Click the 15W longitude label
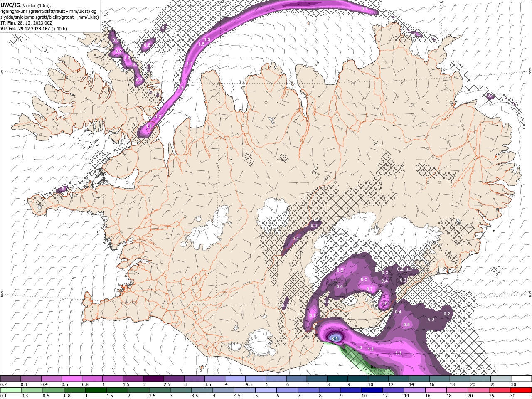Image resolution: width=532 pixels, height=399 pixels. 440,2
